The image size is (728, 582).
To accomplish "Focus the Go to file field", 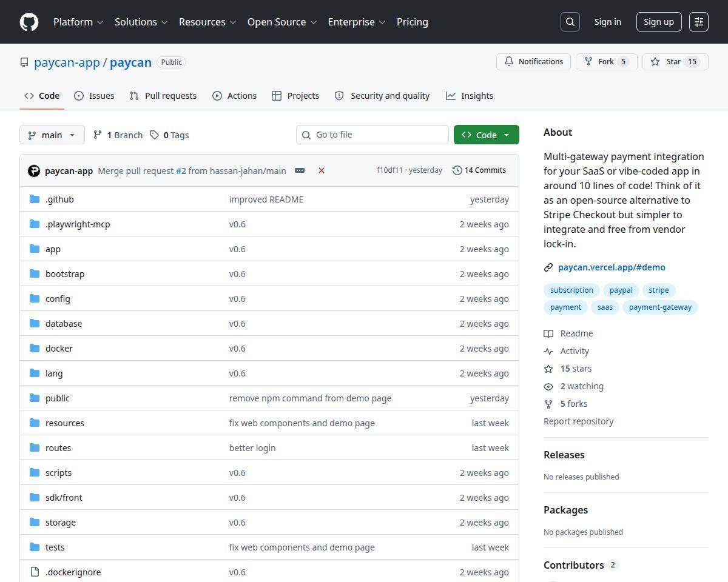I will (372, 135).
